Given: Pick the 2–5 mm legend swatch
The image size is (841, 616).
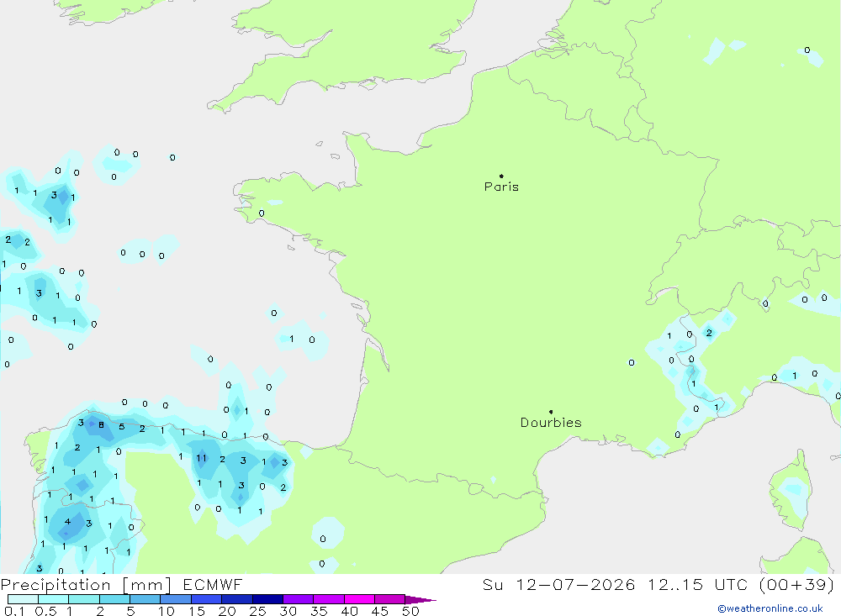Looking at the screenshot, I should click(x=114, y=599).
